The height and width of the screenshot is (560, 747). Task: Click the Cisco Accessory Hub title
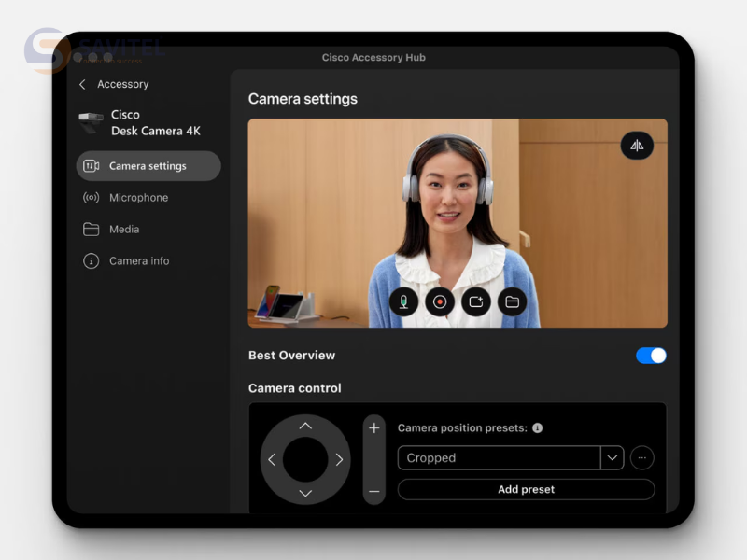coord(373,58)
